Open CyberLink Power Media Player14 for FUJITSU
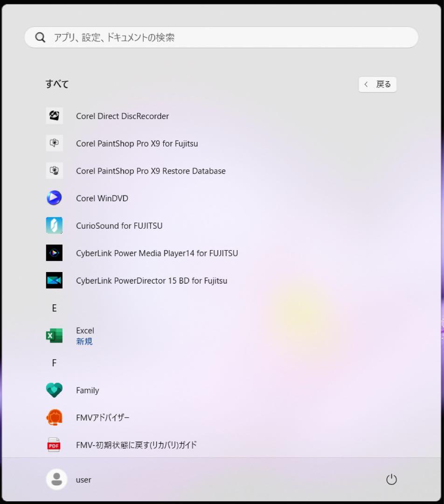This screenshot has height=504, width=444. [x=157, y=253]
